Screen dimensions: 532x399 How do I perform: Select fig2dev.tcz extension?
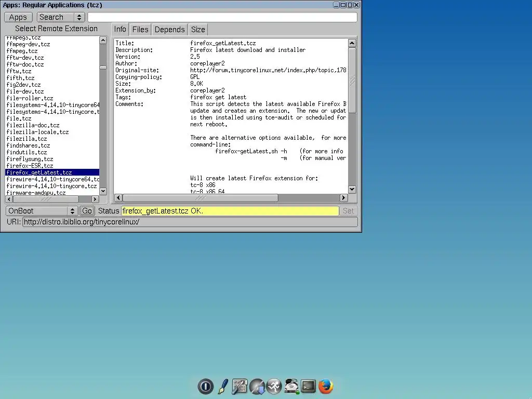click(52, 85)
